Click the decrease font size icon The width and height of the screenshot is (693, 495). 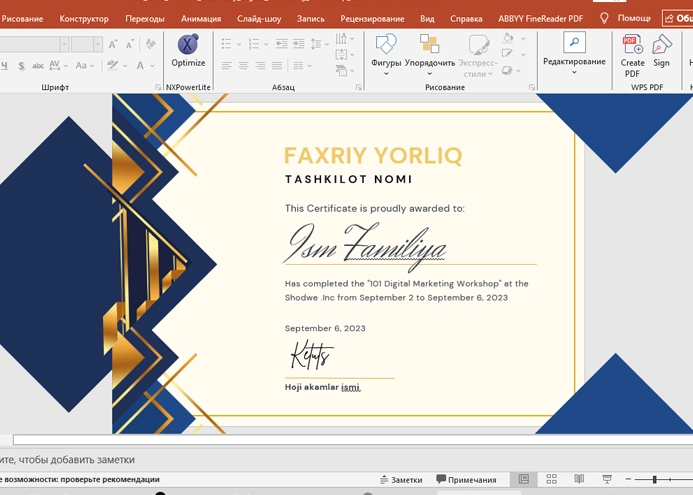click(129, 44)
